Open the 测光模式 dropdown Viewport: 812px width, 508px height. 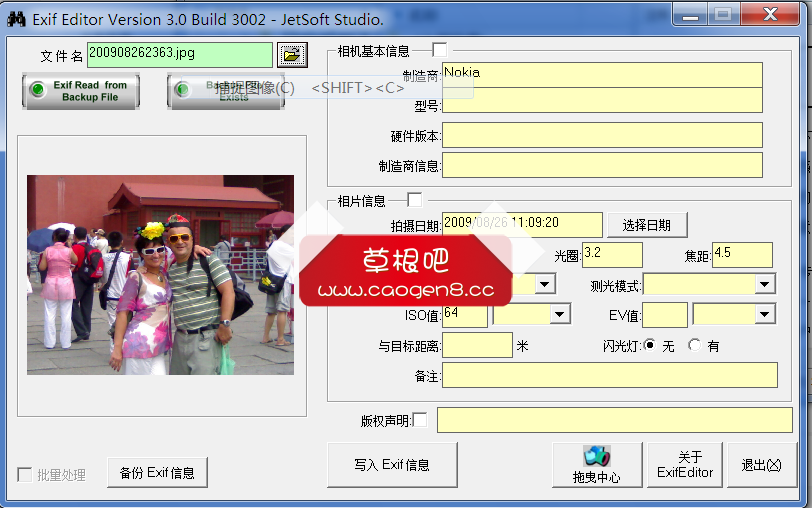pos(765,284)
